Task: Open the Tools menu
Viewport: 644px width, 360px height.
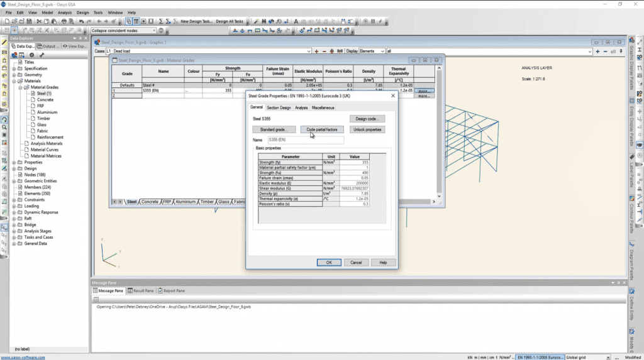Action: [97, 13]
